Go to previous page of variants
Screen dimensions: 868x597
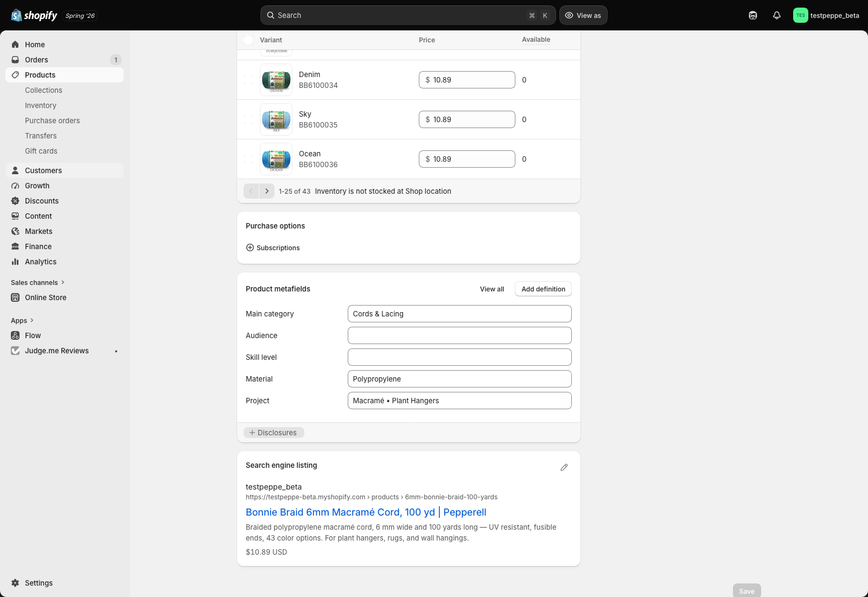(251, 191)
